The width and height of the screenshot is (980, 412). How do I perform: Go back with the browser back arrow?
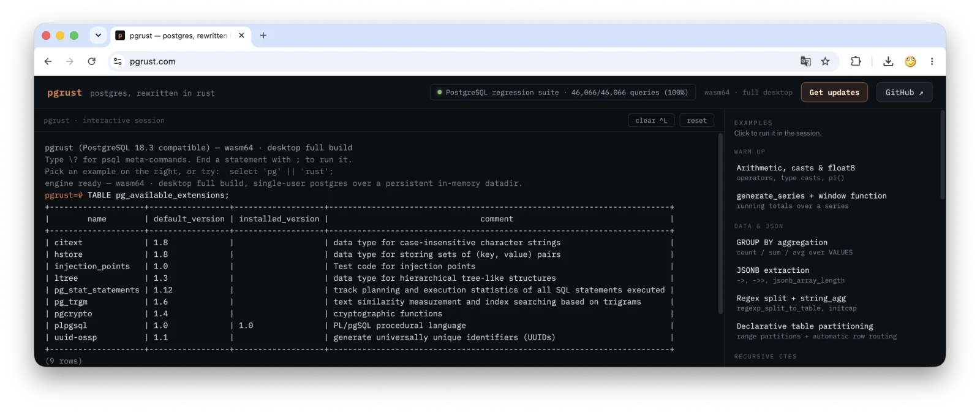[48, 61]
